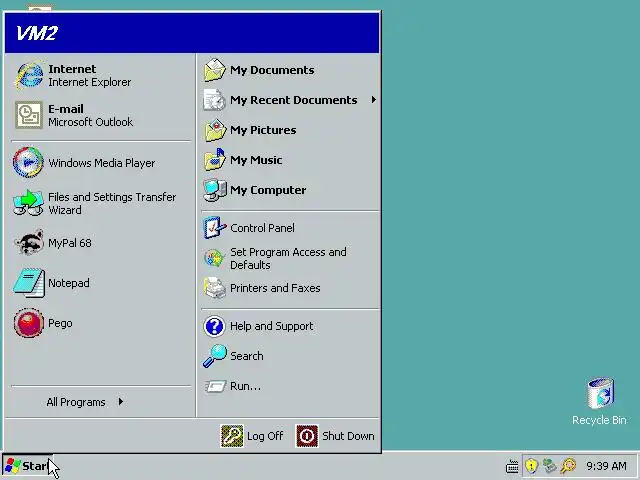Open Files and Settings Transfer Wizard icon

click(28, 203)
